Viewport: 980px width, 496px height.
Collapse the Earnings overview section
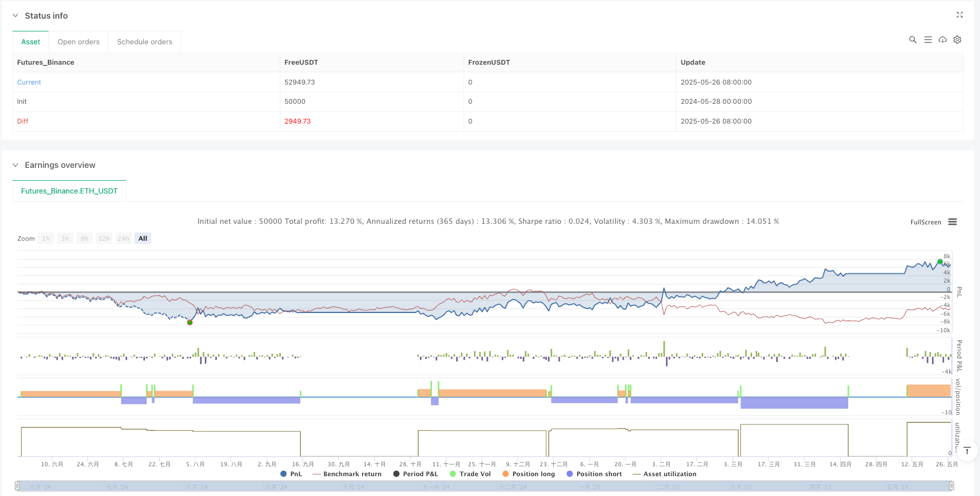point(15,165)
